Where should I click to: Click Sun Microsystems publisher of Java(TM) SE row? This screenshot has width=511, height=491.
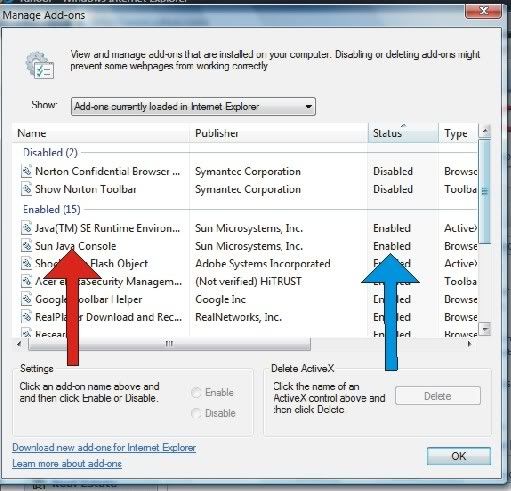coord(249,228)
